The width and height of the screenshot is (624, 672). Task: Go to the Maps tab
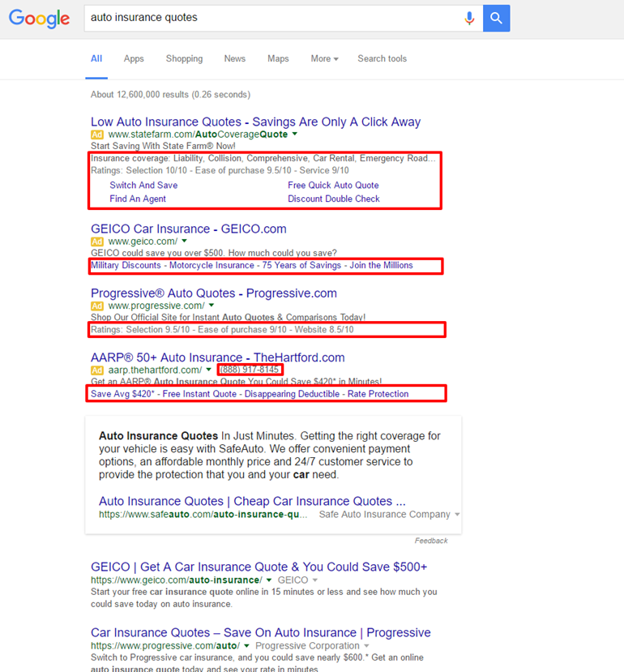coord(278,58)
